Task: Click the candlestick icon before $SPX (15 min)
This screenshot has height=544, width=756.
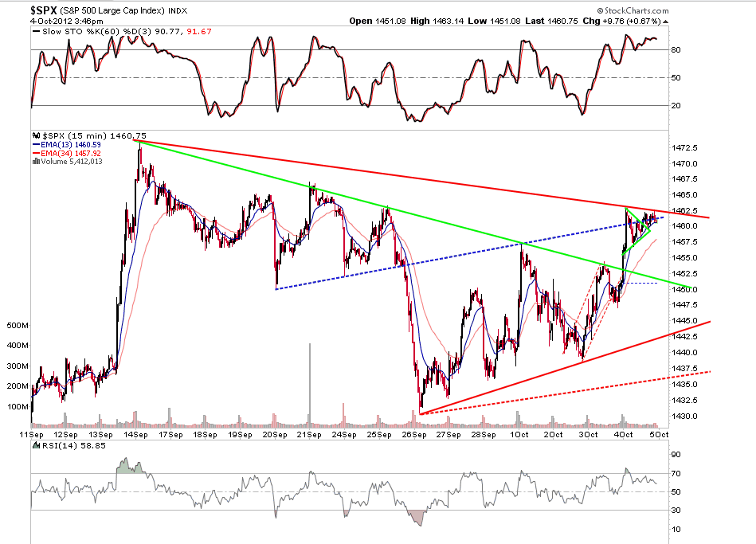Action: pyautogui.click(x=36, y=136)
